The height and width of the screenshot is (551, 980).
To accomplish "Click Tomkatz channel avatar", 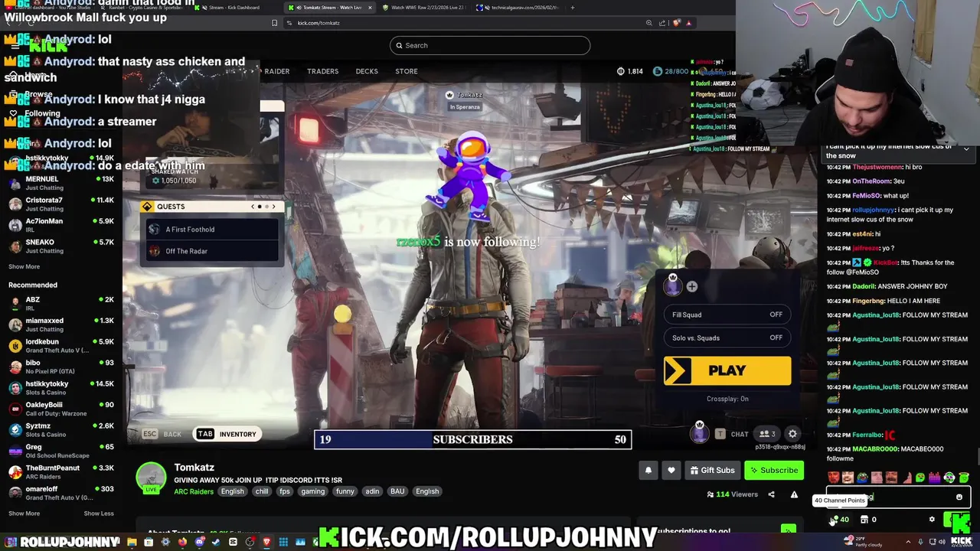I will point(151,478).
